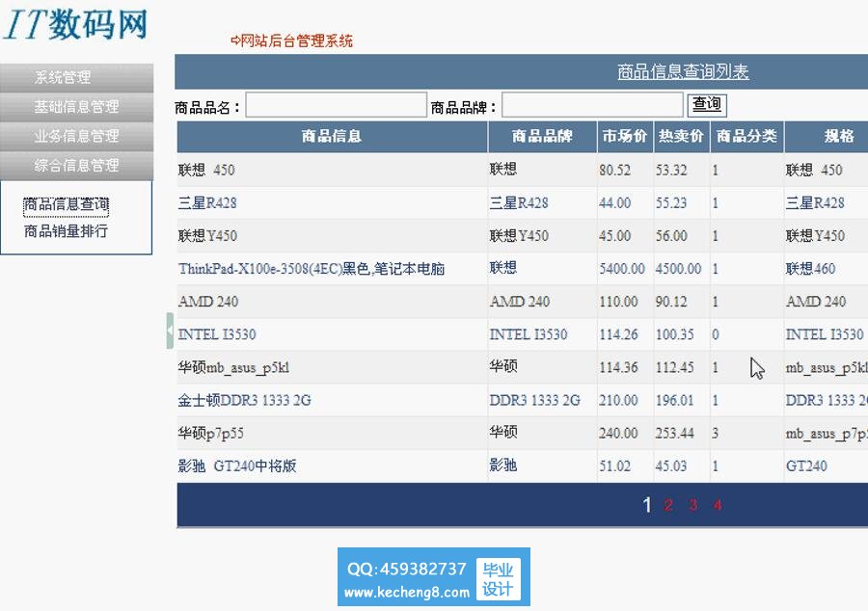This screenshot has height=611, width=868.
Task: Click the 100.35 hot price value
Action: [x=674, y=334]
